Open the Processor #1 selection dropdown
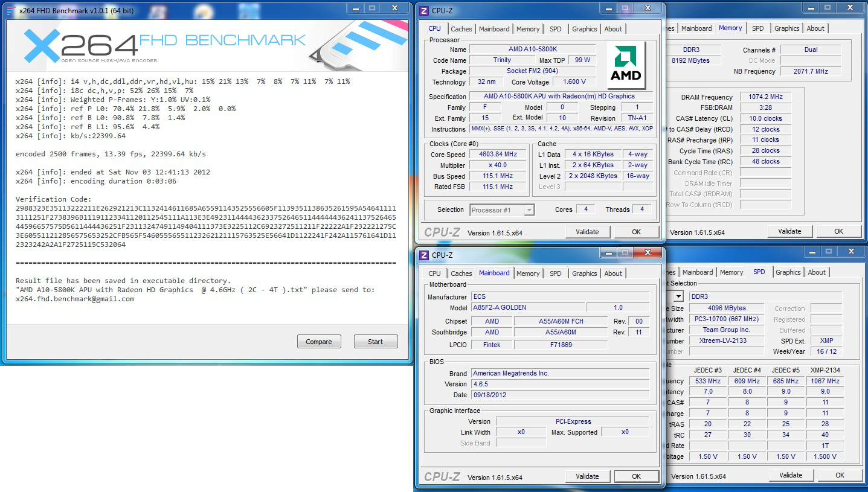 pyautogui.click(x=502, y=210)
